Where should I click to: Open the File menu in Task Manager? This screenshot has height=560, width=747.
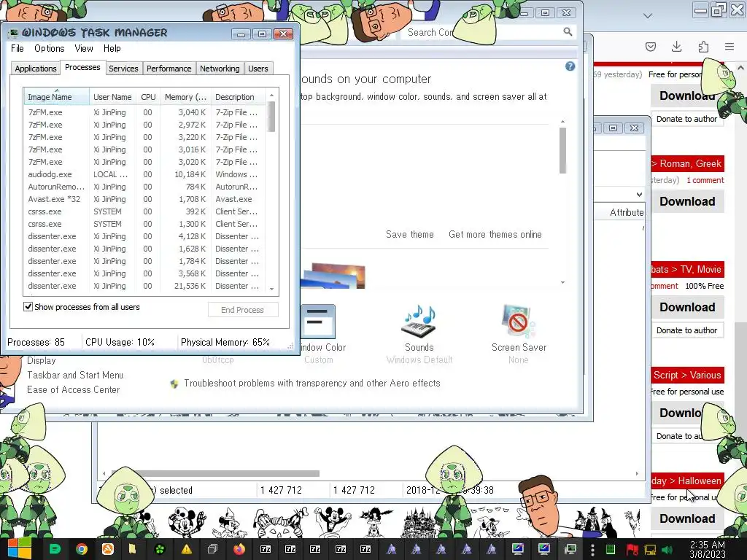point(18,48)
